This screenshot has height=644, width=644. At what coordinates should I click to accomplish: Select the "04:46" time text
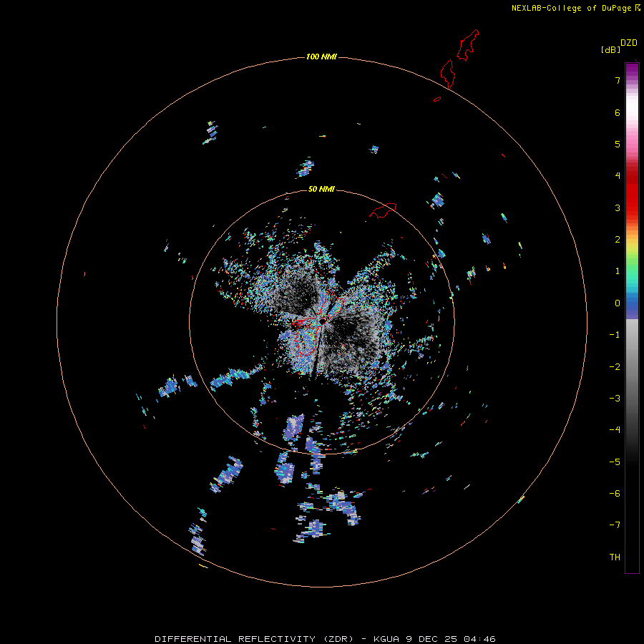[479, 639]
